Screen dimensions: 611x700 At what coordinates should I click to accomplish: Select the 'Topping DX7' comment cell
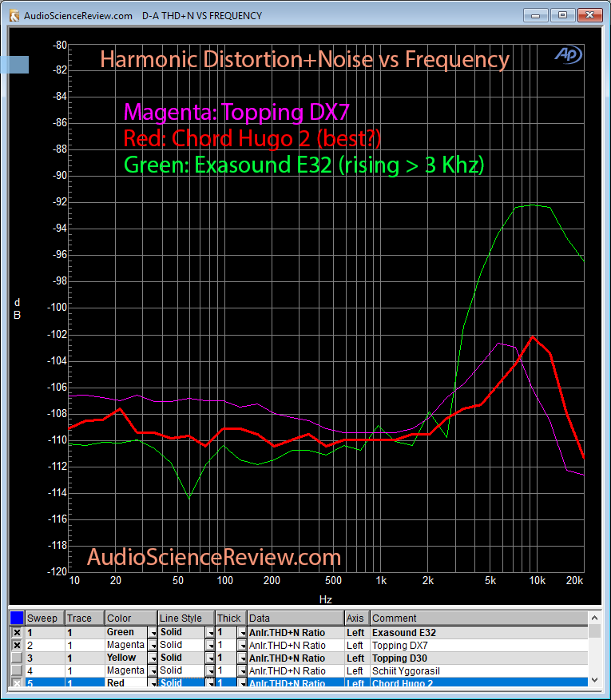tap(479, 645)
